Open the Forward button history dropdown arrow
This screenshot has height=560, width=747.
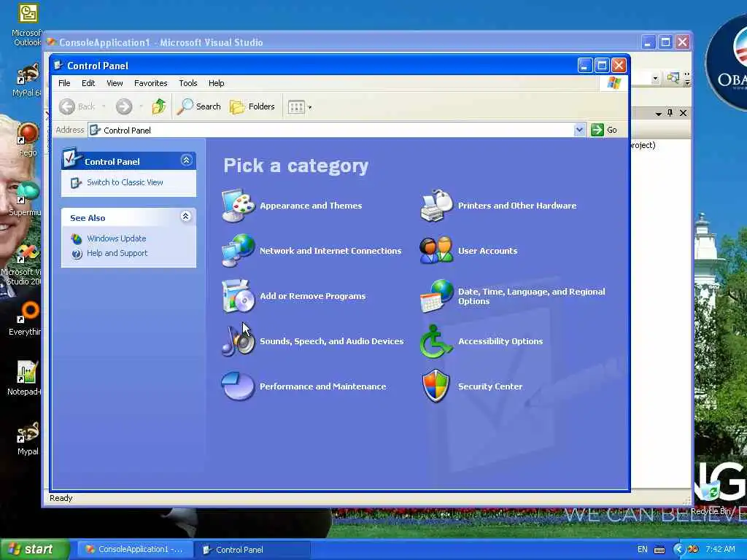coord(141,106)
